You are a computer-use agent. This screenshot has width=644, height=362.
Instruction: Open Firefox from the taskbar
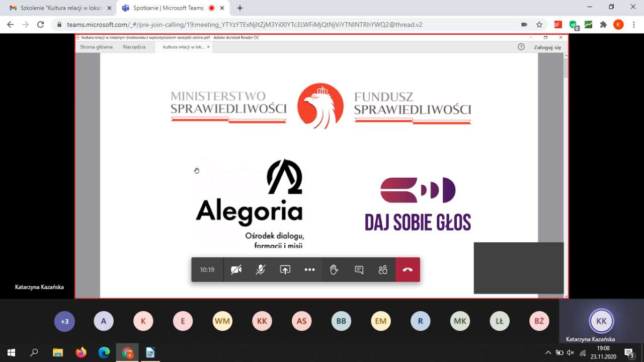point(81,352)
